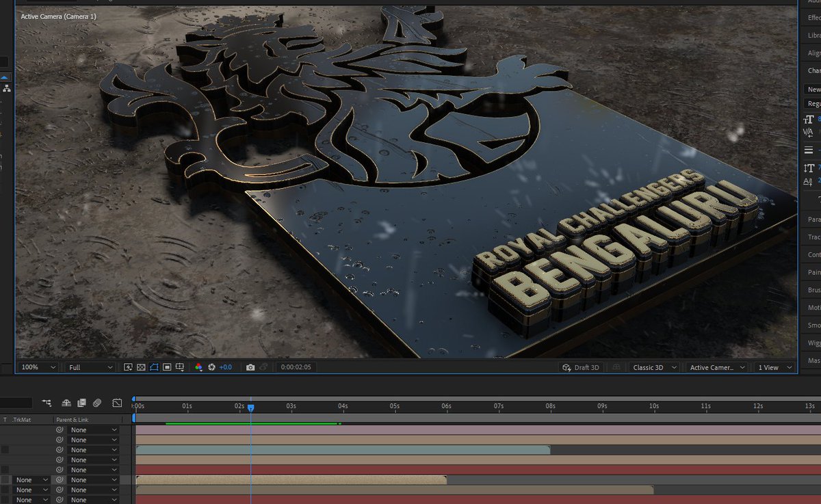Toggle preserve transparency box on highlighted row
Screen dimensions: 821x504
click(5, 480)
